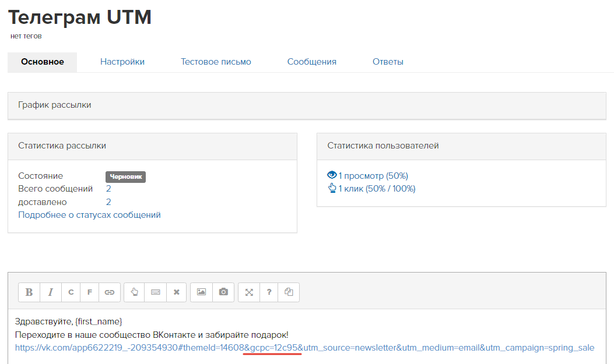Open editor help via question mark
614x364 pixels.
click(x=269, y=292)
